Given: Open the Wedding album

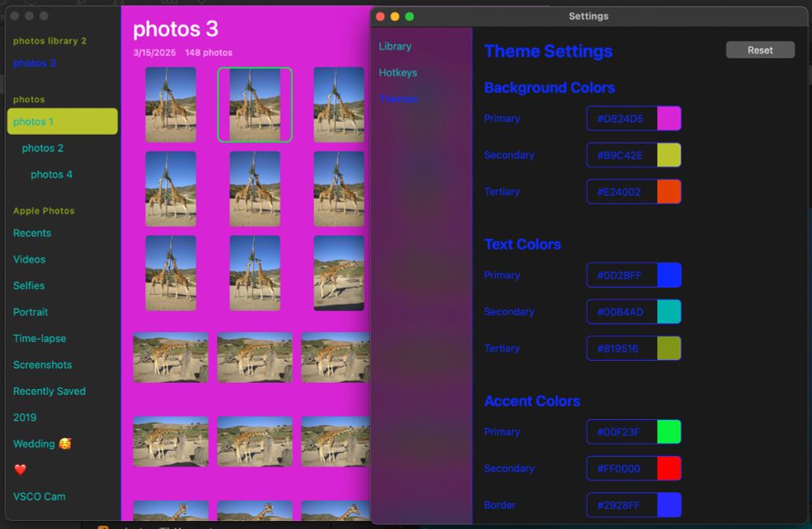Looking at the screenshot, I should click(42, 444).
